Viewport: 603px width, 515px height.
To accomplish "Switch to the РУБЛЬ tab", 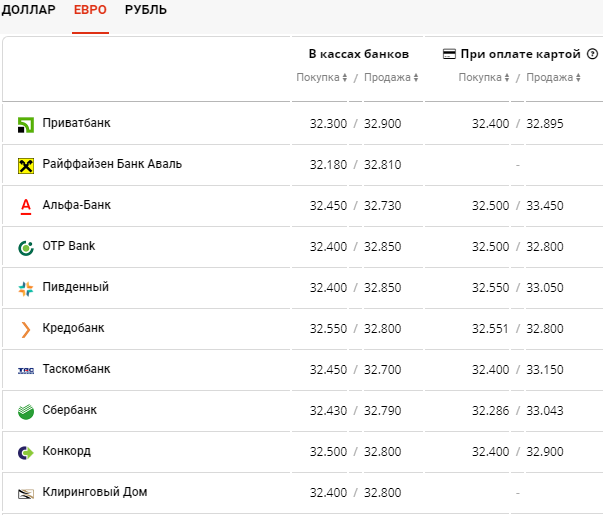I will point(146,11).
